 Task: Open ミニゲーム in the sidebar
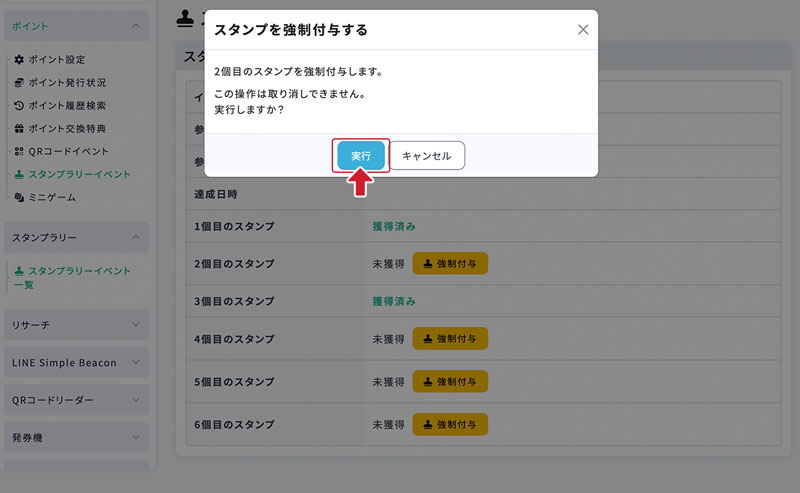coord(51,198)
